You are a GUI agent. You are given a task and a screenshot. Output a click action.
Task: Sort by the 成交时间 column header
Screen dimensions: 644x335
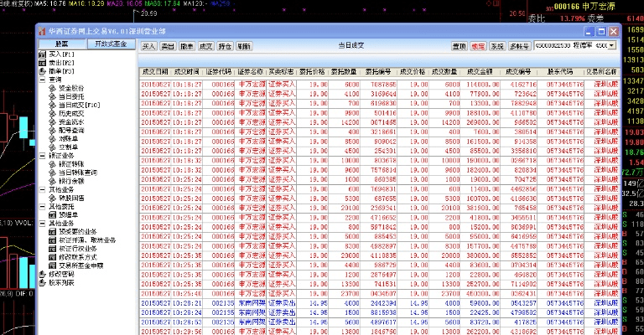pyautogui.click(x=187, y=72)
